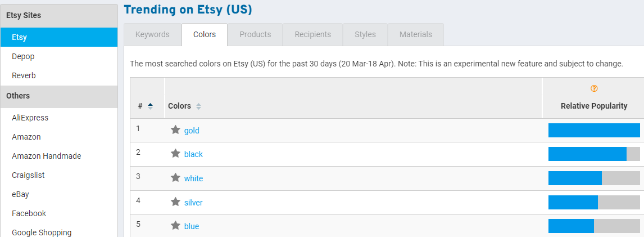This screenshot has height=237, width=644.
Task: Open the Relative Popularity help question mark
Action: 594,88
